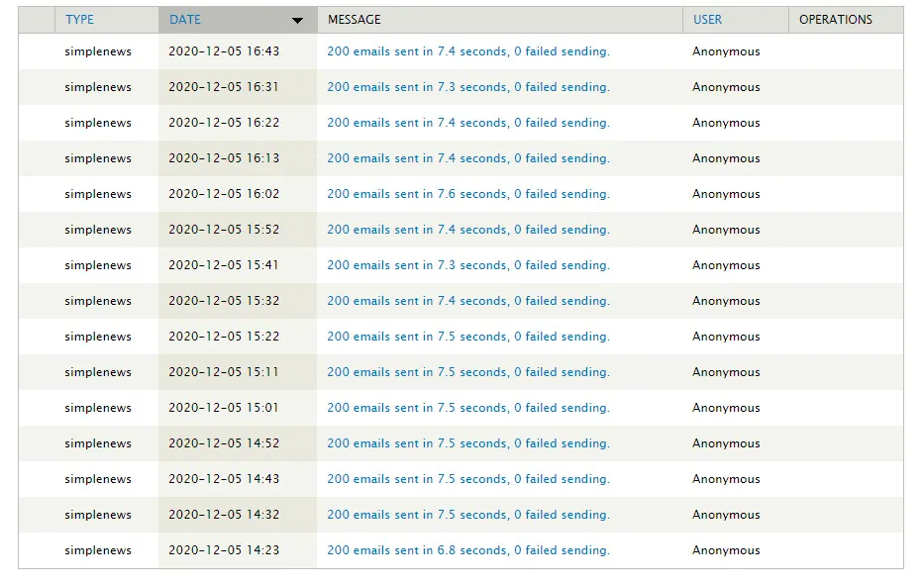Click the descending sort arrow in DATE header
924x585 pixels.
pos(297,20)
